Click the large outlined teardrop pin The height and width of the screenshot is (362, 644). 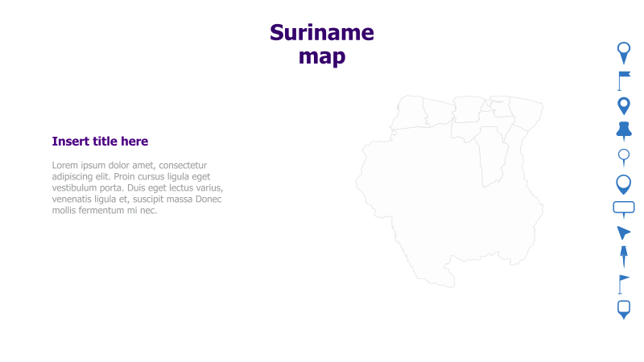(623, 184)
